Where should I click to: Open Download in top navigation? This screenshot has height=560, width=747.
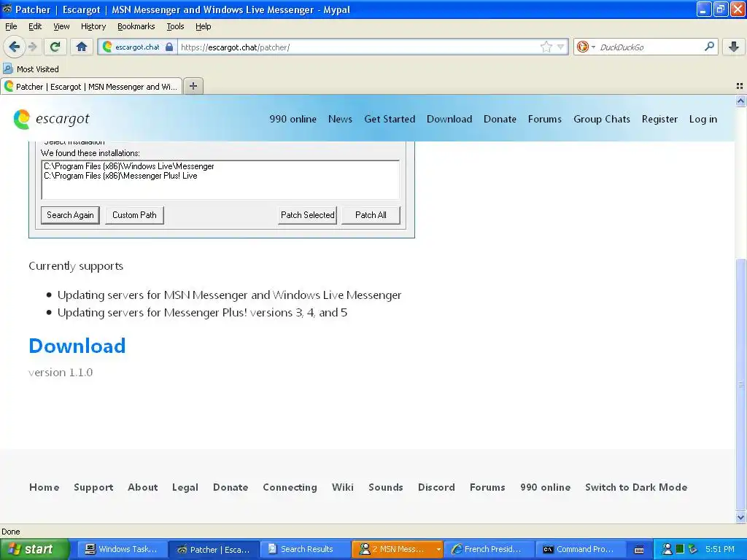coord(449,119)
